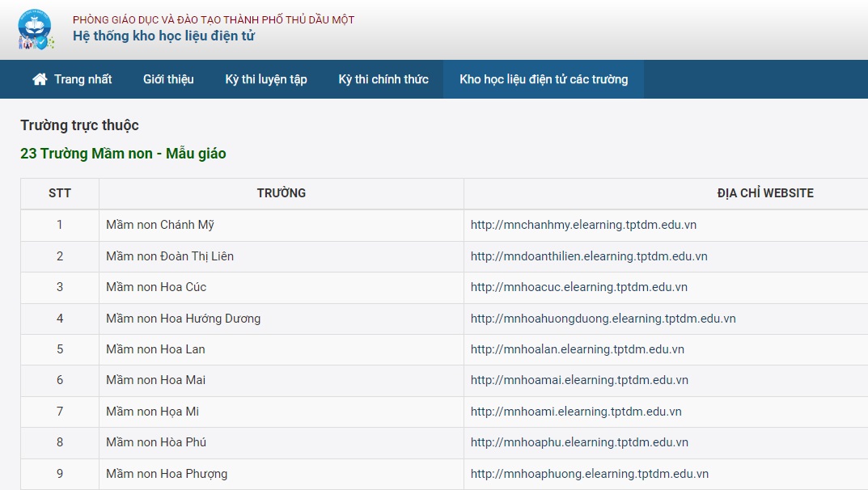Visit the mnhoaphuong.elearning.tptdm.edu.vn website

590,474
